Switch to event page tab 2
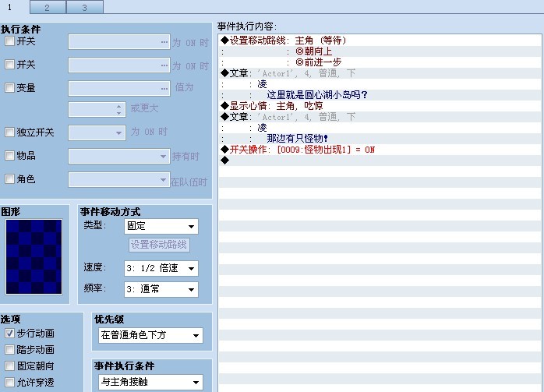Screen dimensions: 544x392 coord(48,7)
